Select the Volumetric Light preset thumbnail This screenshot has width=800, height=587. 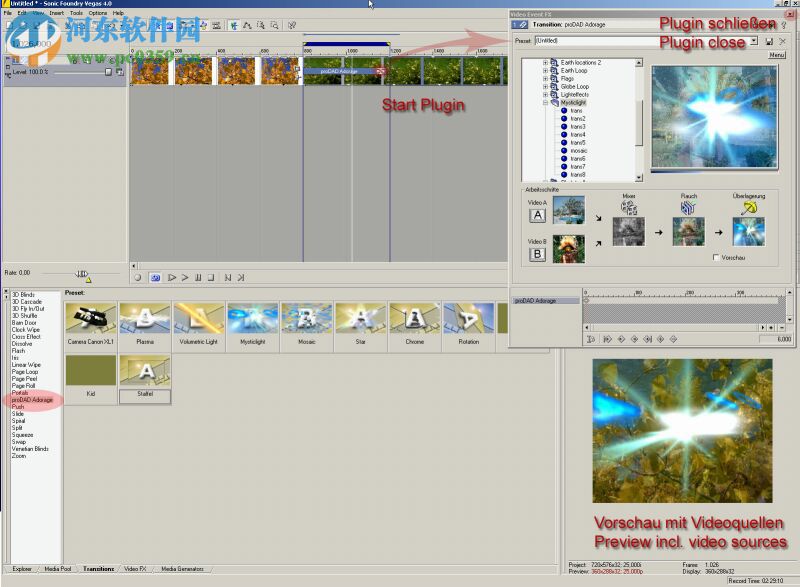198,318
